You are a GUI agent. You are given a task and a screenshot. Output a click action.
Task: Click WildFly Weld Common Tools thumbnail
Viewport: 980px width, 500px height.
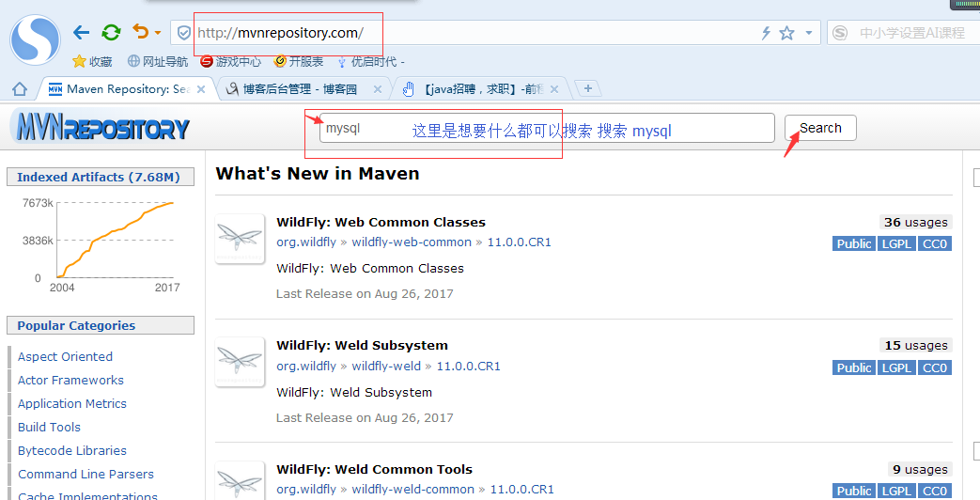[240, 480]
